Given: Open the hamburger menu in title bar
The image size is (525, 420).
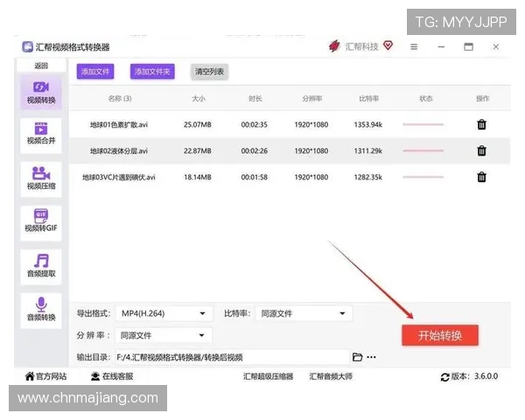Looking at the screenshot, I should coord(414,47).
